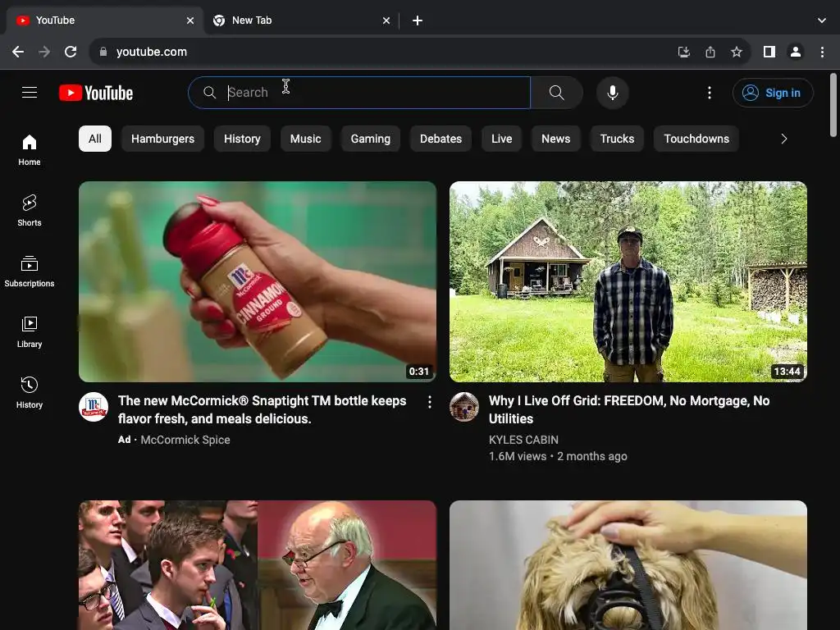The image size is (840, 630).
Task: Open McCormick cinnamon bottle thumbnail
Action: click(x=258, y=282)
